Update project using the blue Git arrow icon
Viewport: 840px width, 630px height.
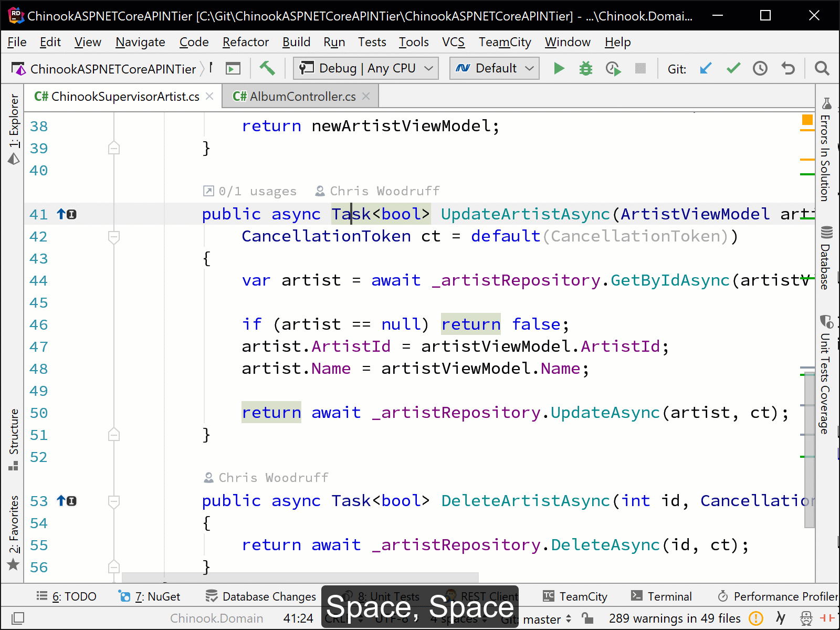(706, 68)
